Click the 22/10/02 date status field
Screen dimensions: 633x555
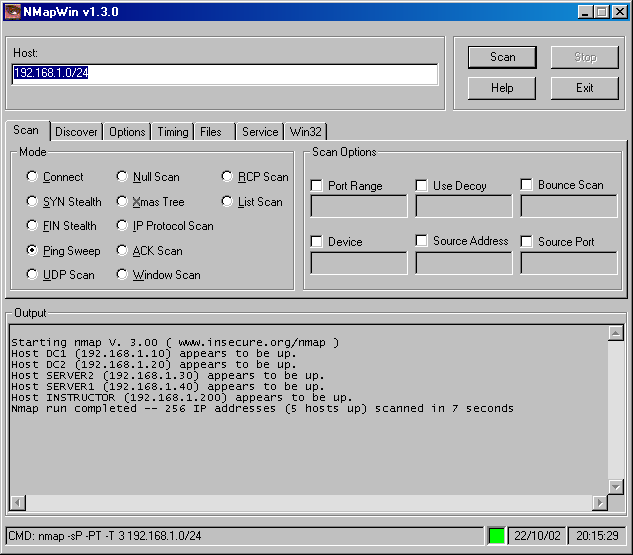(537, 536)
